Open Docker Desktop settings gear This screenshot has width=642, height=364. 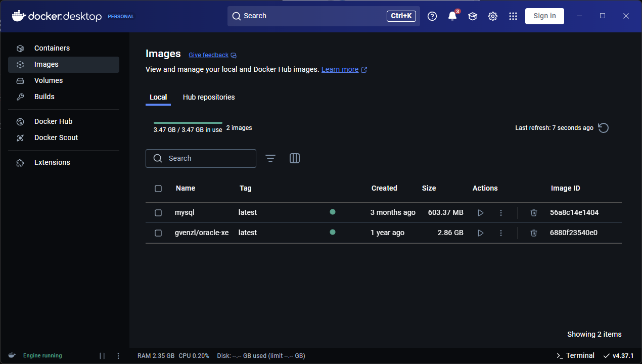(x=492, y=16)
